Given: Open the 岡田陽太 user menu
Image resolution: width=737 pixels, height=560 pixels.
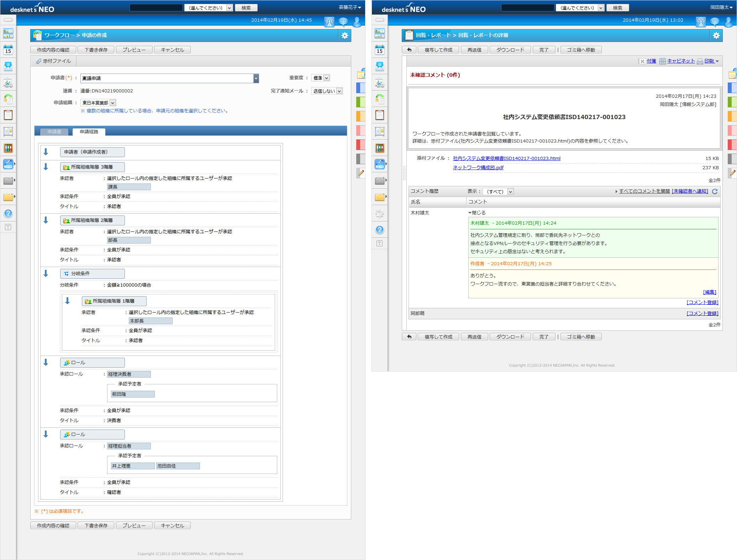Looking at the screenshot, I should 721,7.
